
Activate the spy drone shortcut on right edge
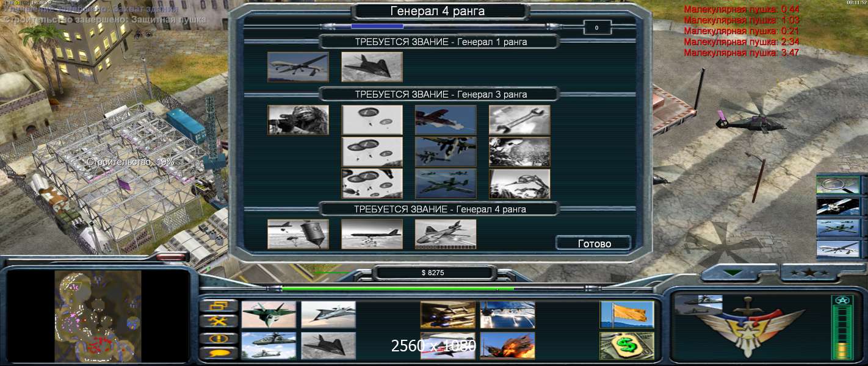coord(839,249)
